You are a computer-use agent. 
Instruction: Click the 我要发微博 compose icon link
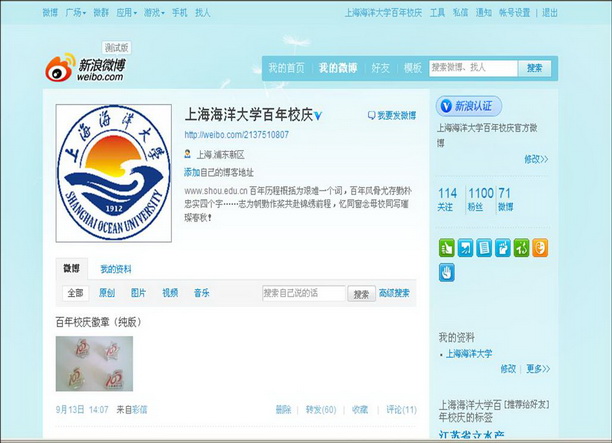coord(391,116)
